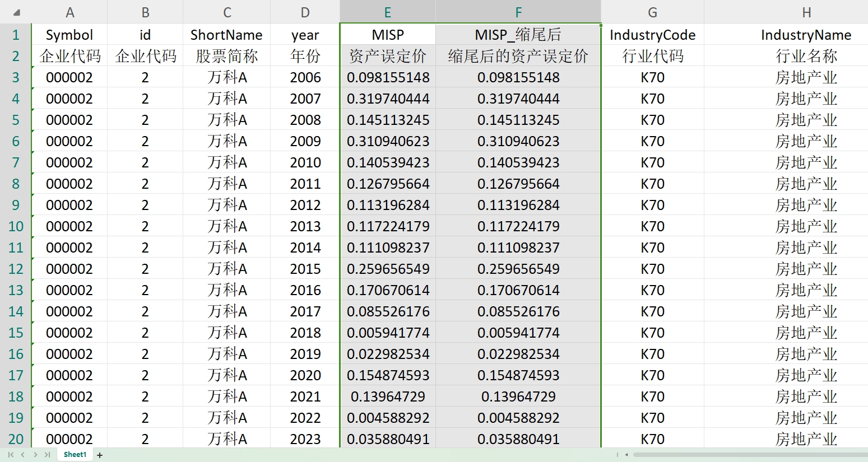Select row 1 header
Viewport: 868px width, 462px height.
(16, 35)
